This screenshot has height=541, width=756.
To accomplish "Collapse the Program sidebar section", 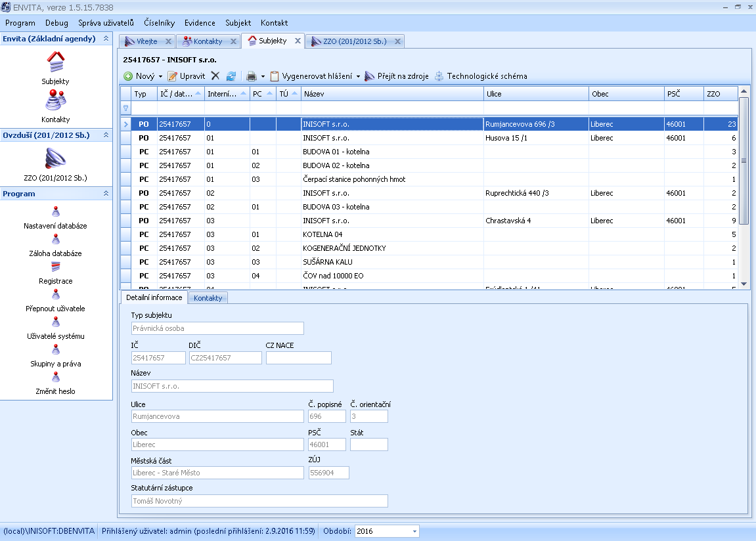I will pyautogui.click(x=106, y=194).
